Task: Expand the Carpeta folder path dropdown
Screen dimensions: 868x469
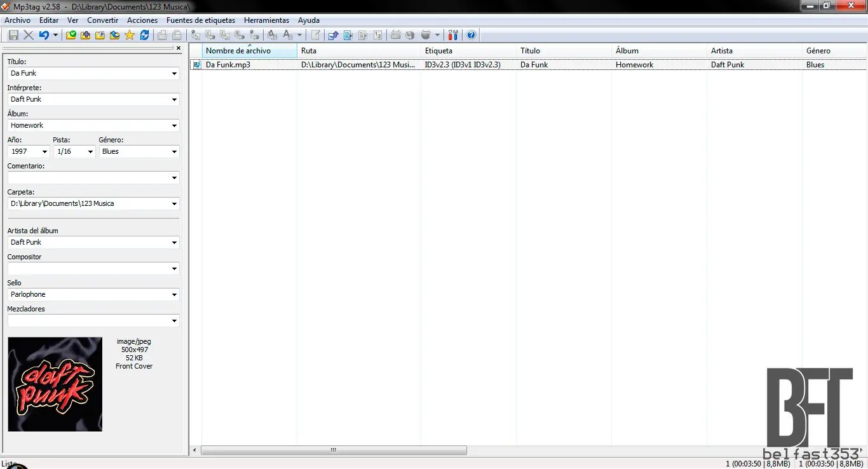Action: (x=174, y=204)
